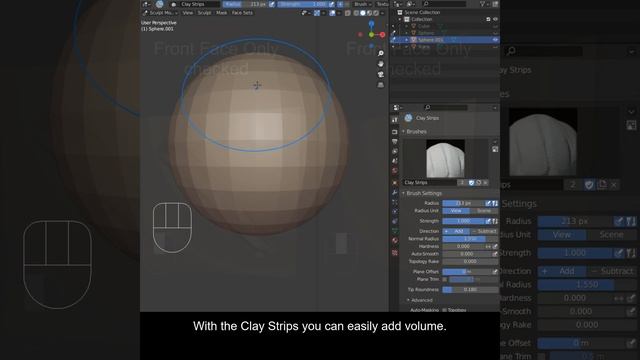This screenshot has height=360, width=640.
Task: Open the Output properties tab icon
Action: pyautogui.click(x=395, y=142)
